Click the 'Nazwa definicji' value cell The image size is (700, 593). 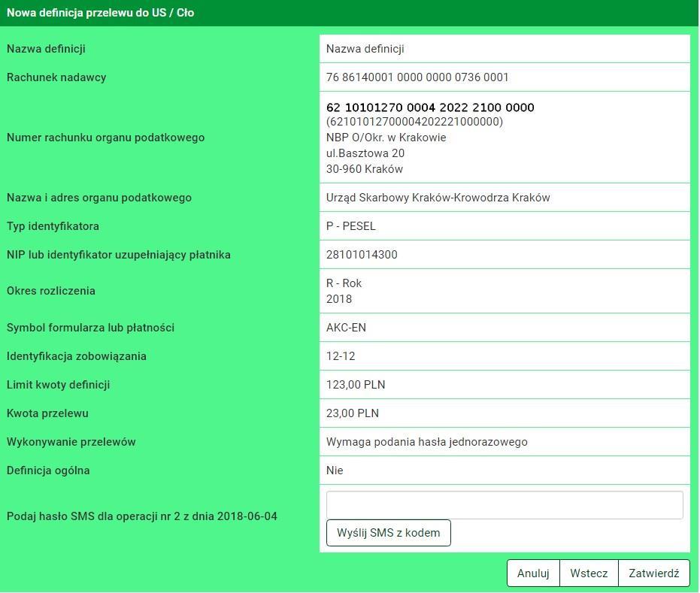tap(505, 49)
